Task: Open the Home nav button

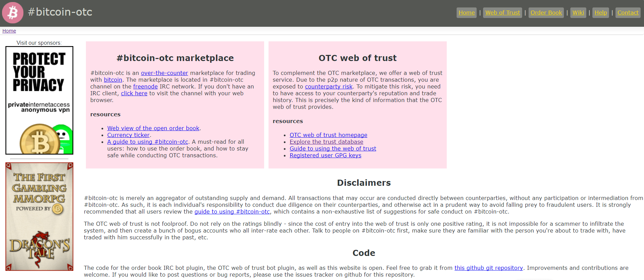Action: [466, 13]
